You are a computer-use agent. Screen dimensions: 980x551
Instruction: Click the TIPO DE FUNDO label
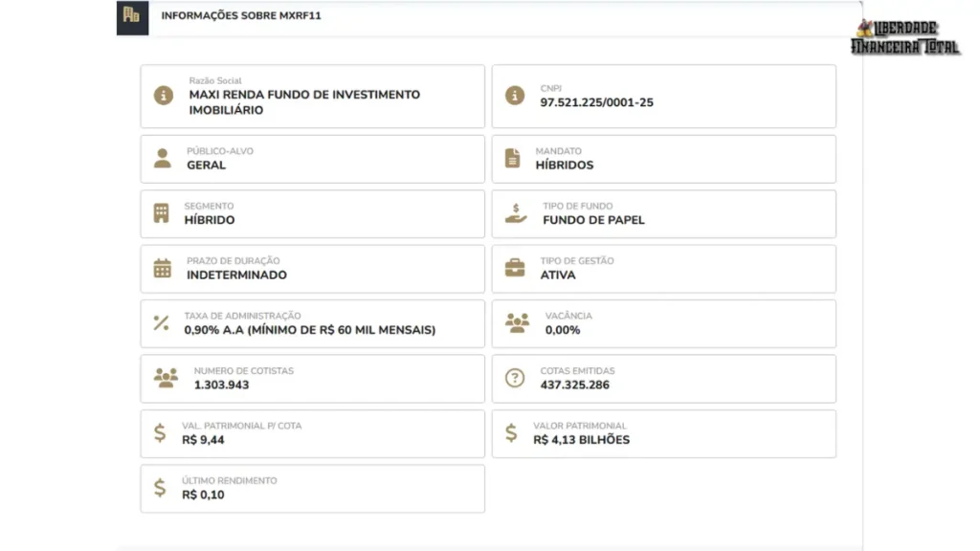577,207
